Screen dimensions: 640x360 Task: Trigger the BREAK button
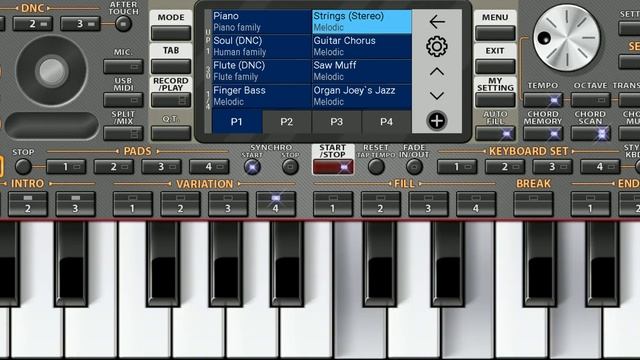click(x=533, y=204)
